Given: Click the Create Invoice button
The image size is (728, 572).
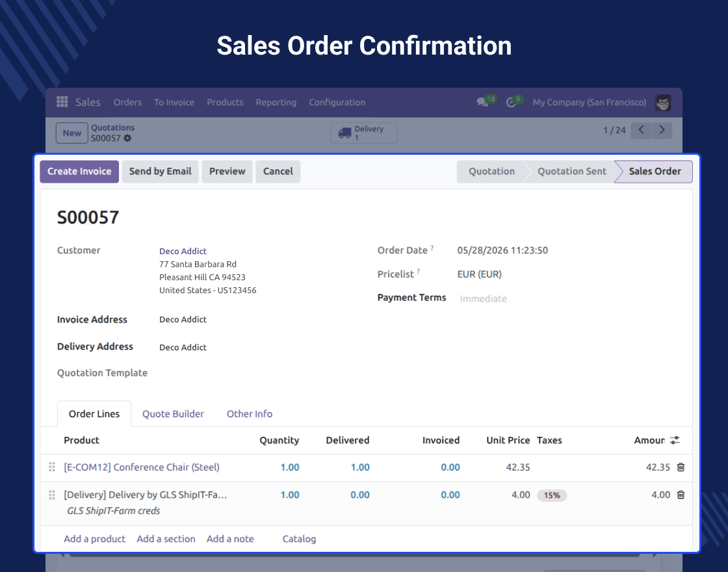Looking at the screenshot, I should 79,172.
